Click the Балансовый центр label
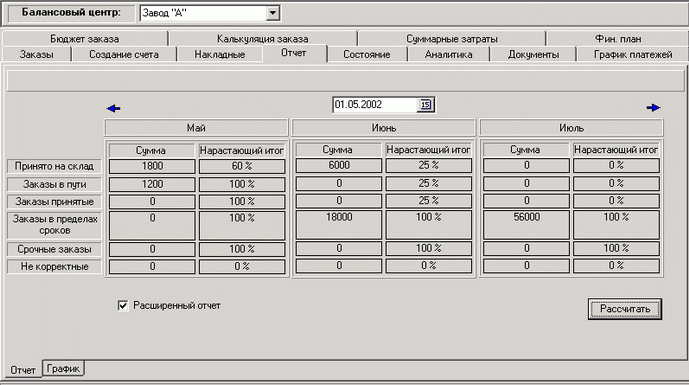Viewport: 689px width, 385px height. click(71, 12)
